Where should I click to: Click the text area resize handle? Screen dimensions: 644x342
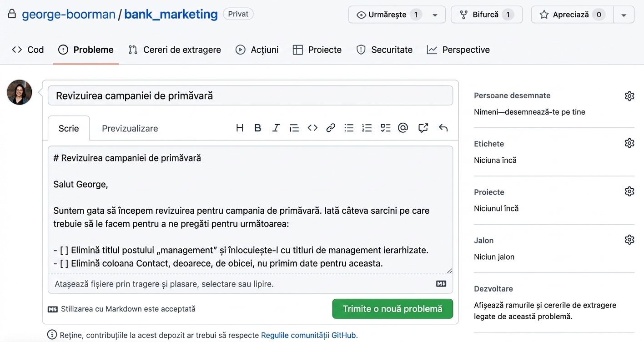tap(449, 270)
